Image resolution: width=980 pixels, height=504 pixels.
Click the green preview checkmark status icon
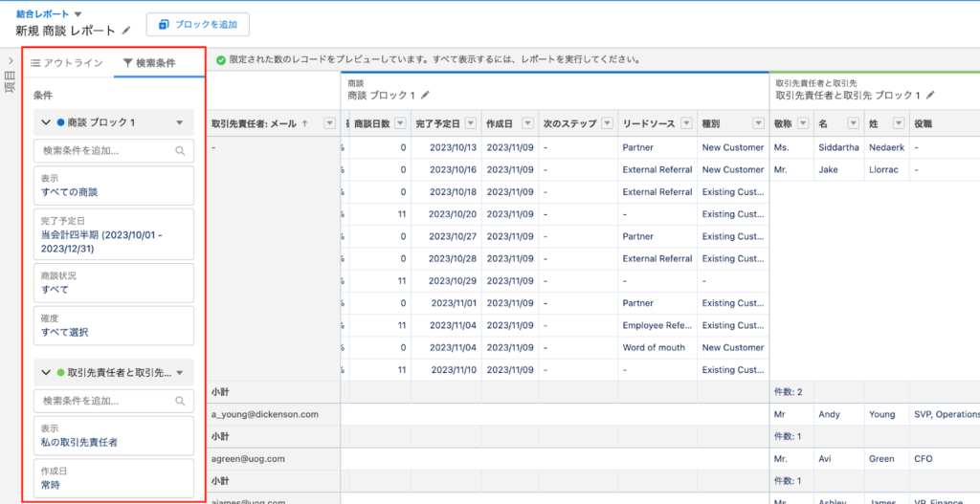pos(221,60)
